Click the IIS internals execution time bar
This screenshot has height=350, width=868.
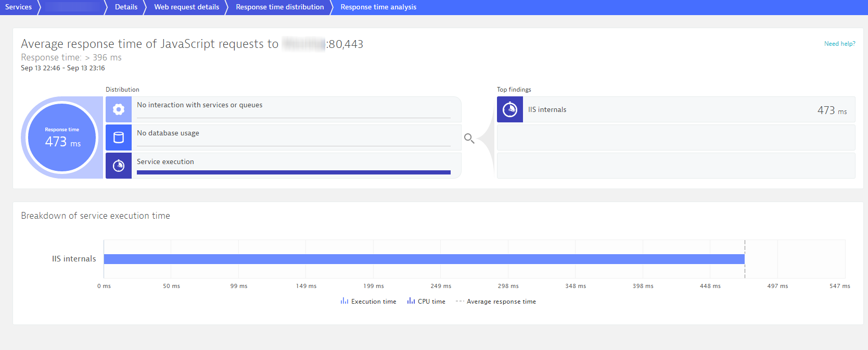pyautogui.click(x=424, y=259)
